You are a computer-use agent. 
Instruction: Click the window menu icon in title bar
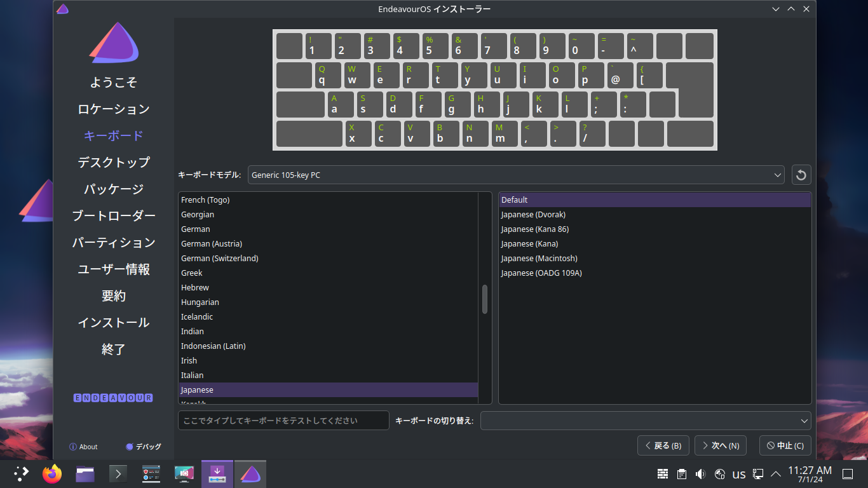coord(62,9)
